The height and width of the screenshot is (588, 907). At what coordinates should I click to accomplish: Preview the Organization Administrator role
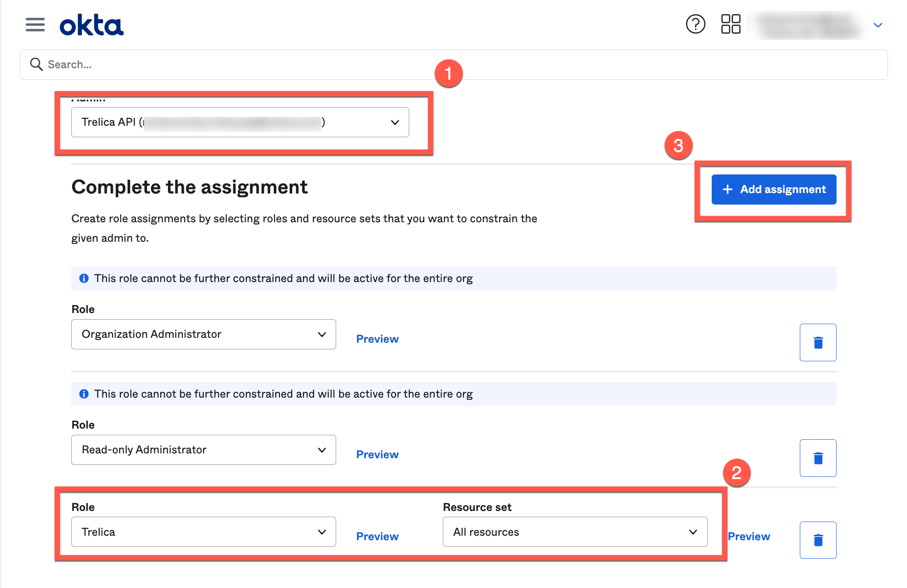coord(377,339)
